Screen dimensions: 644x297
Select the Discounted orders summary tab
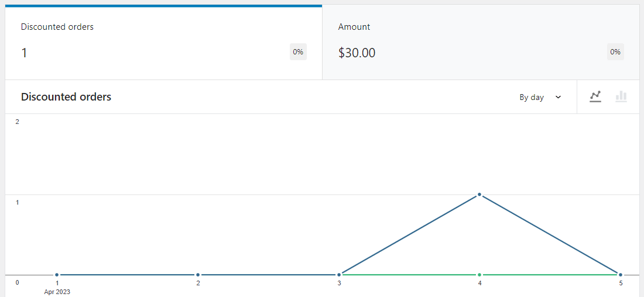pyautogui.click(x=163, y=43)
